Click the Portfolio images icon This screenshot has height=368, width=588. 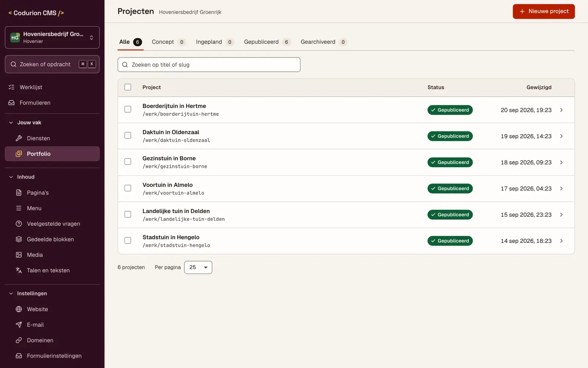click(19, 154)
